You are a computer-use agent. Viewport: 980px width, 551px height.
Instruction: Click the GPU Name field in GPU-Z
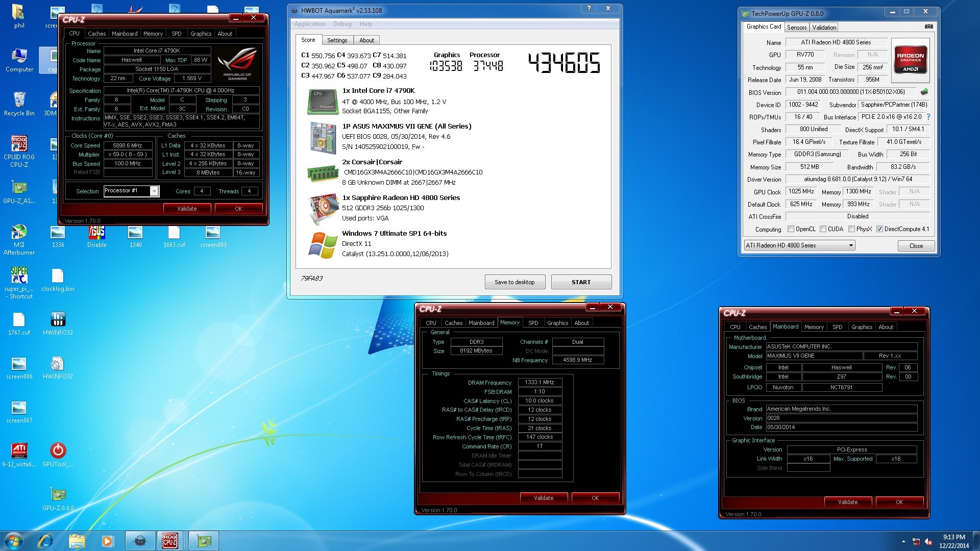point(836,42)
